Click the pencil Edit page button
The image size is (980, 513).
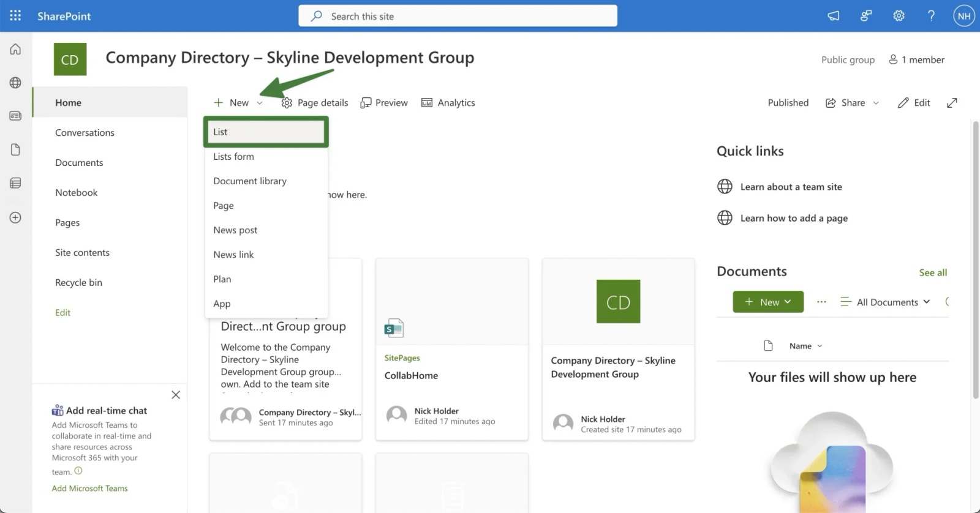914,103
